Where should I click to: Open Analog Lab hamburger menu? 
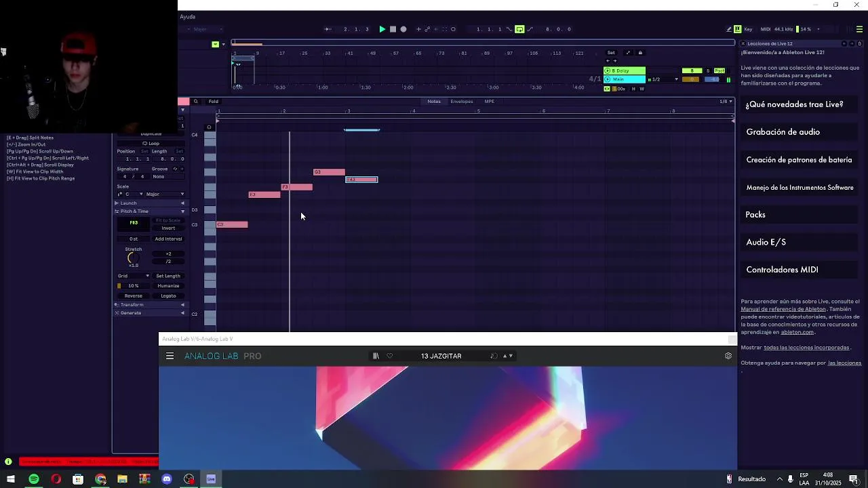pos(170,356)
